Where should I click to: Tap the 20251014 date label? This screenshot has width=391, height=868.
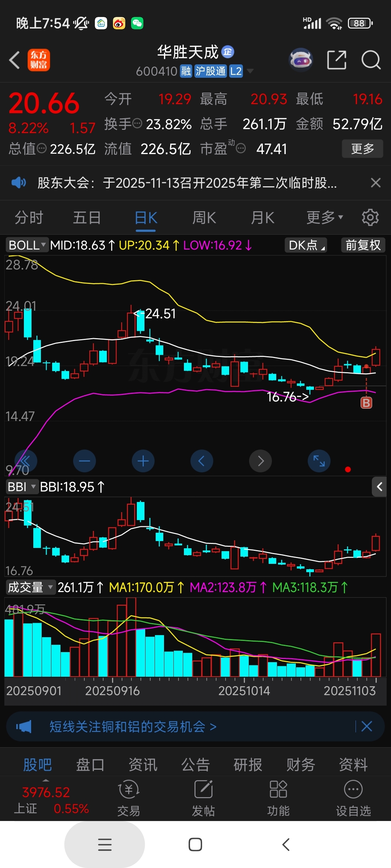(244, 691)
